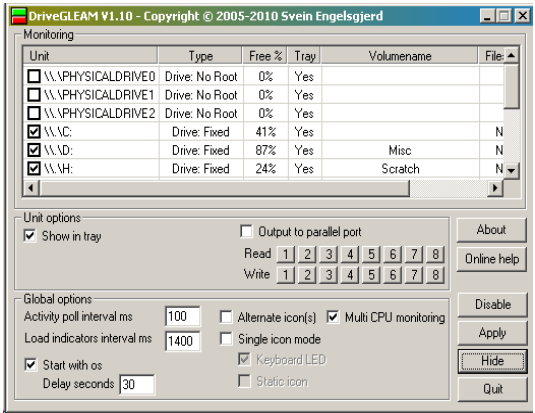Check the PHYSICALDRIVE2 checkbox
The image size is (535, 413).
(34, 113)
